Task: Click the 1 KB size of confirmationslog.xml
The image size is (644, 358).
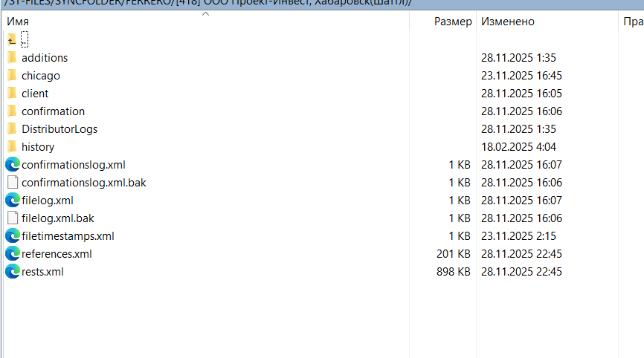Action: (460, 165)
